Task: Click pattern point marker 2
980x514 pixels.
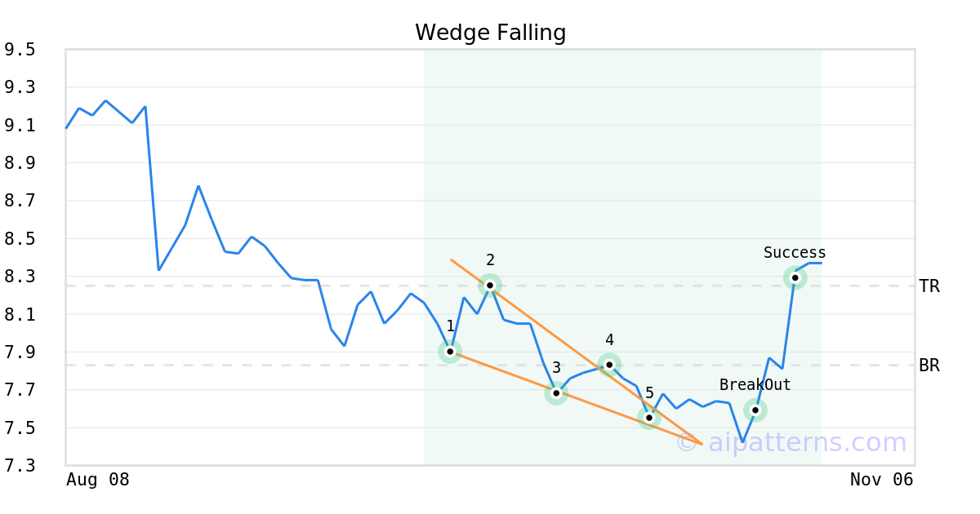Action: pyautogui.click(x=490, y=285)
